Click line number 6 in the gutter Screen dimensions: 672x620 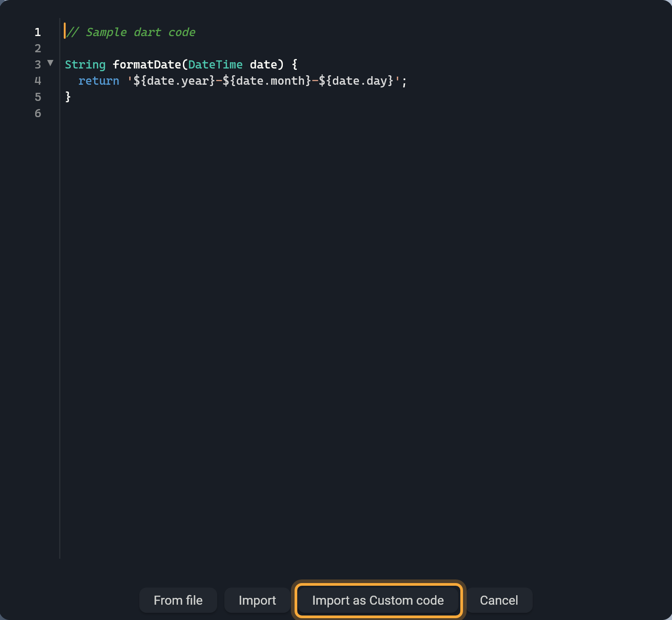coord(38,114)
